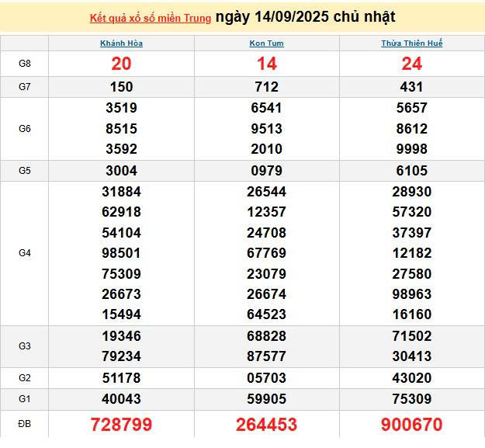Select G5 number 6105
This screenshot has height=448, width=485.
(x=412, y=171)
